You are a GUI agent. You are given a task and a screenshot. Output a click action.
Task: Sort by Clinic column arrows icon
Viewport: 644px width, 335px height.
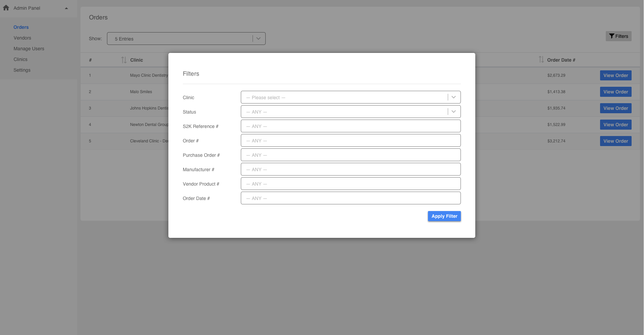pyautogui.click(x=124, y=60)
